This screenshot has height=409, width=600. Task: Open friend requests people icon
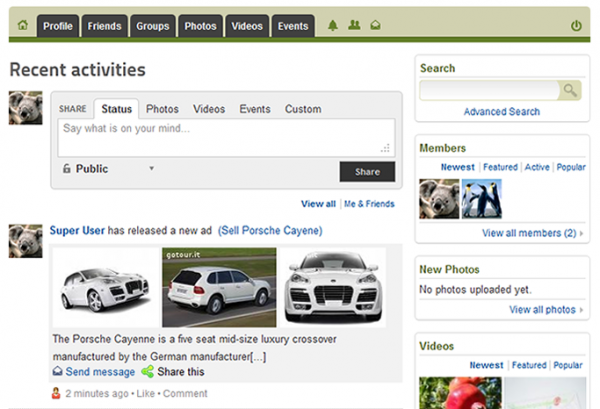[354, 25]
